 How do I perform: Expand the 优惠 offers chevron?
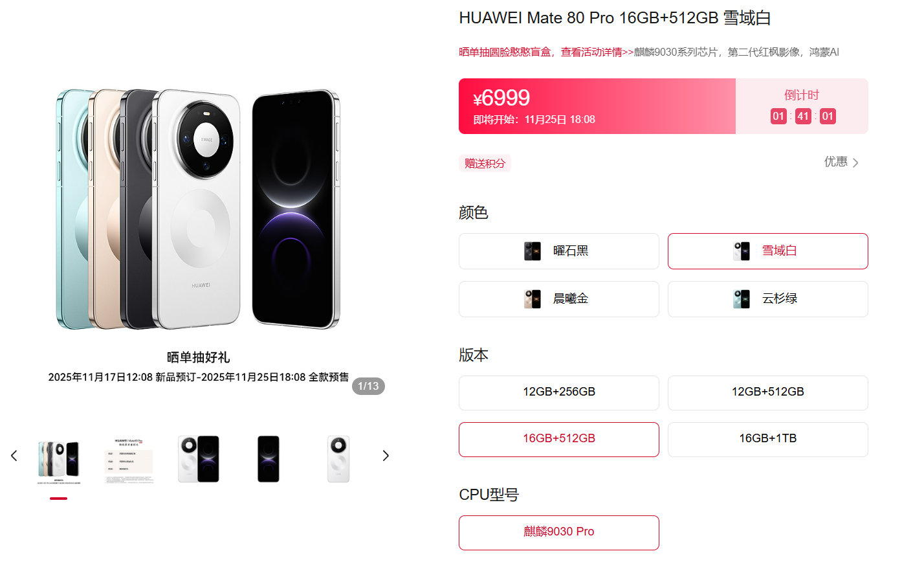[x=855, y=163]
